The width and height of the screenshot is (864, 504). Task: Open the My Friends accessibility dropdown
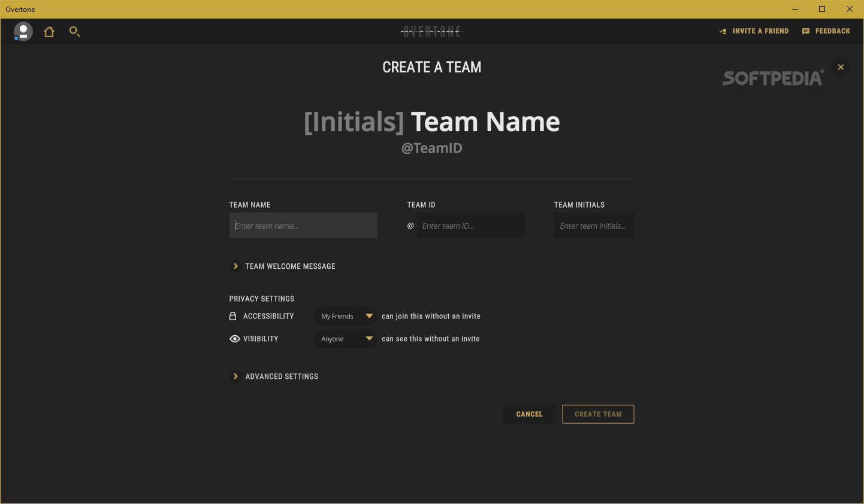pos(346,316)
